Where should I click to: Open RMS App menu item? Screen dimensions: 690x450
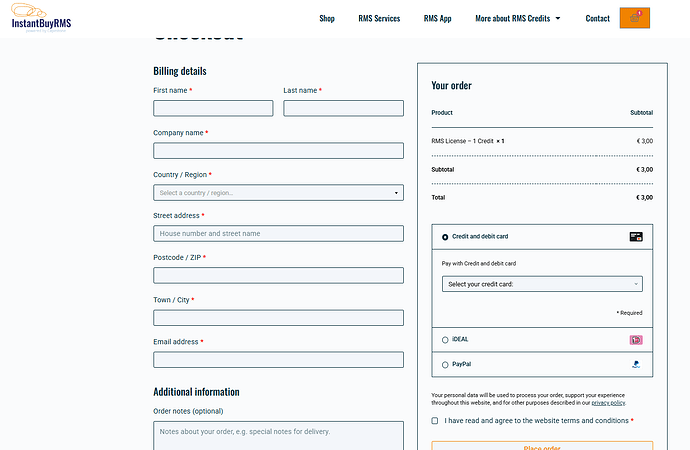pyautogui.click(x=437, y=18)
